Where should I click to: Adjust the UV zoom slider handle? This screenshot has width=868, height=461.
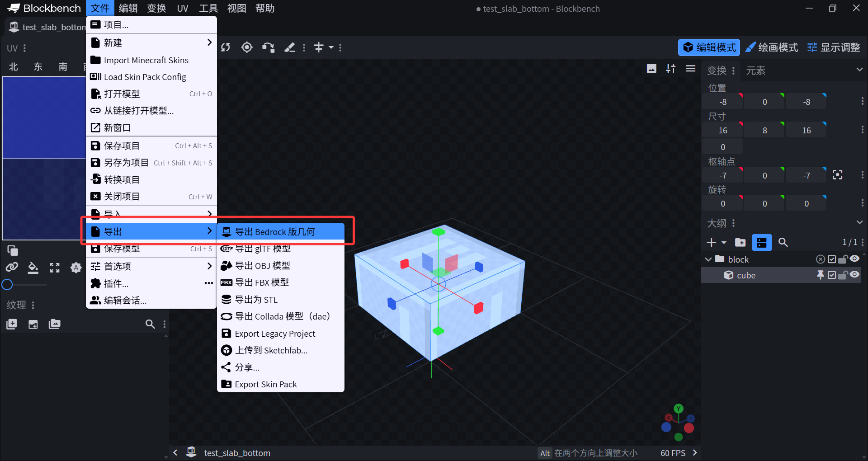[x=7, y=285]
